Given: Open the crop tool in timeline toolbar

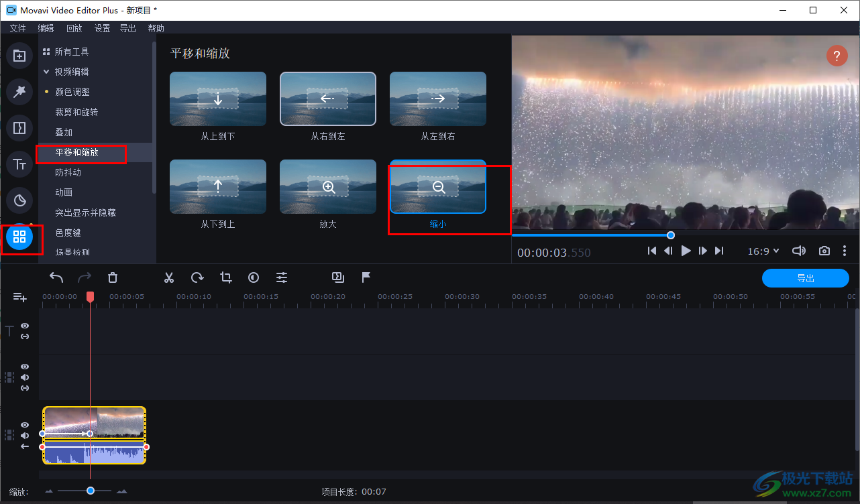Looking at the screenshot, I should [225, 277].
